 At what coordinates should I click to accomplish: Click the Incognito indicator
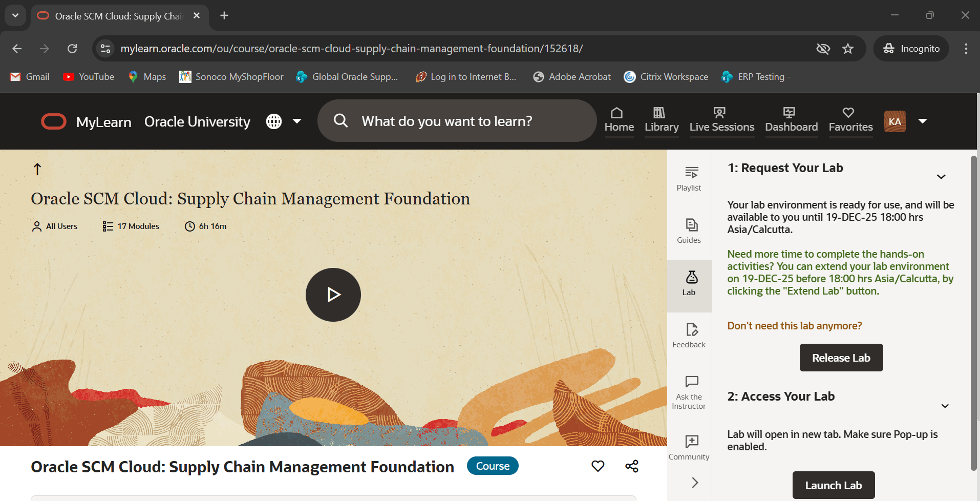(911, 49)
